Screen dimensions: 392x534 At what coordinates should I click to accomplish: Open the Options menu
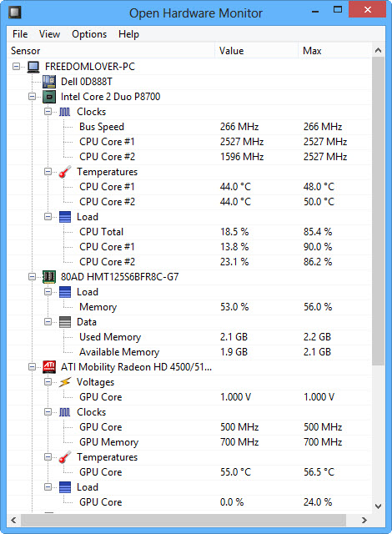point(89,34)
